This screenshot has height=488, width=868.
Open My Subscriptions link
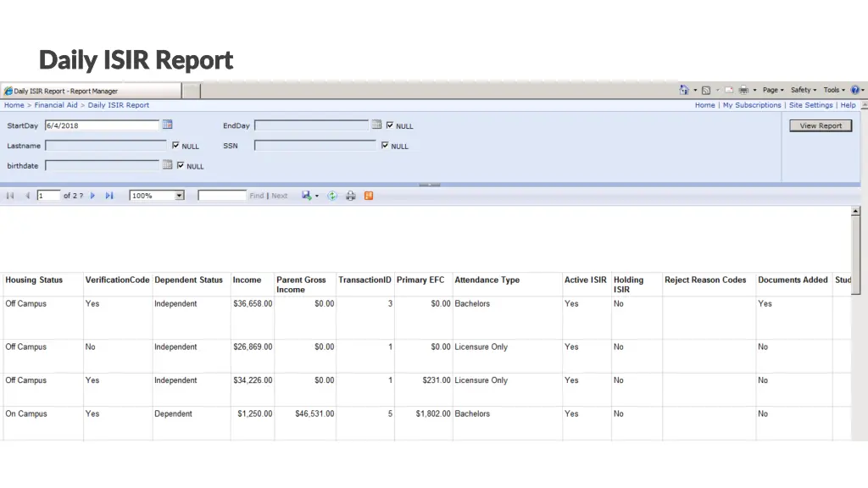pos(752,105)
